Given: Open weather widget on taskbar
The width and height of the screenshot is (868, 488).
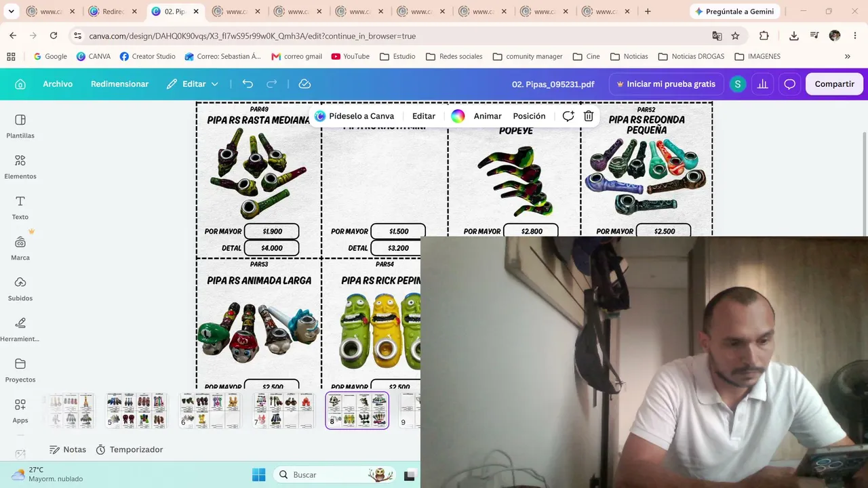Looking at the screenshot, I should [46, 474].
